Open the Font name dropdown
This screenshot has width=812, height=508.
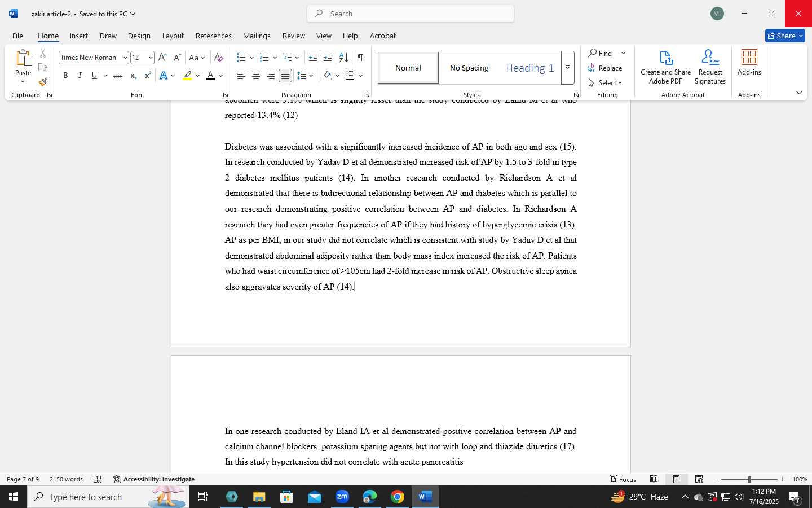tap(125, 58)
